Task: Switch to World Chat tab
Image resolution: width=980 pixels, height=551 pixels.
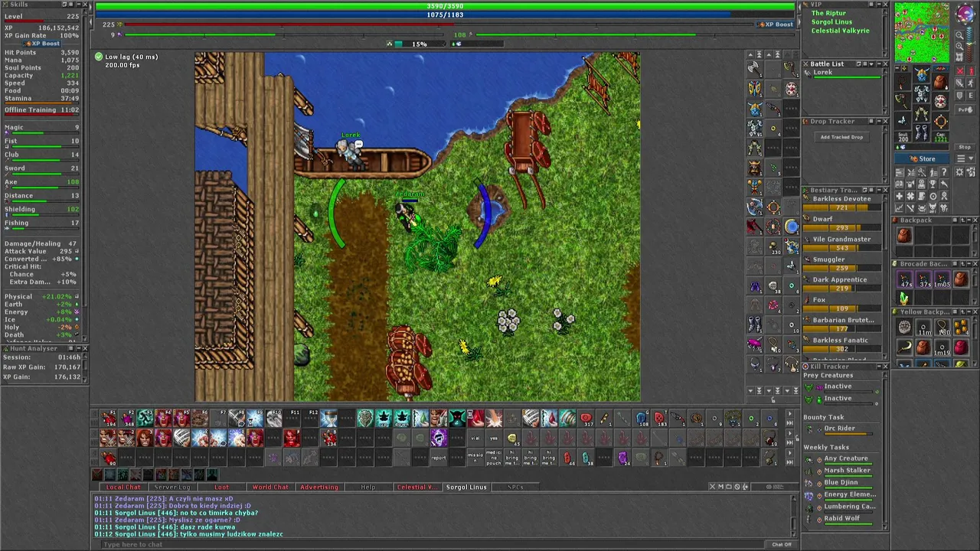Action: coord(270,487)
